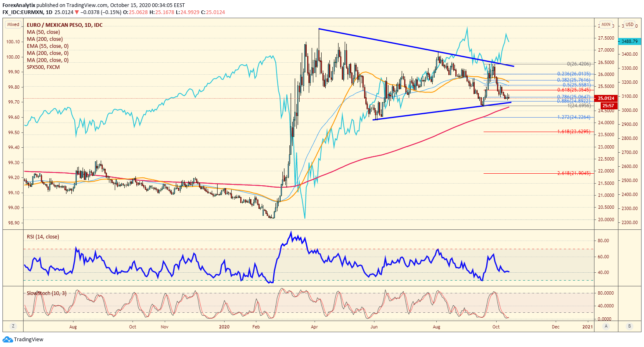This screenshot has width=644, height=347.
Task: Click the 20.0000 value on the MXN scale
Action: pos(606,220)
